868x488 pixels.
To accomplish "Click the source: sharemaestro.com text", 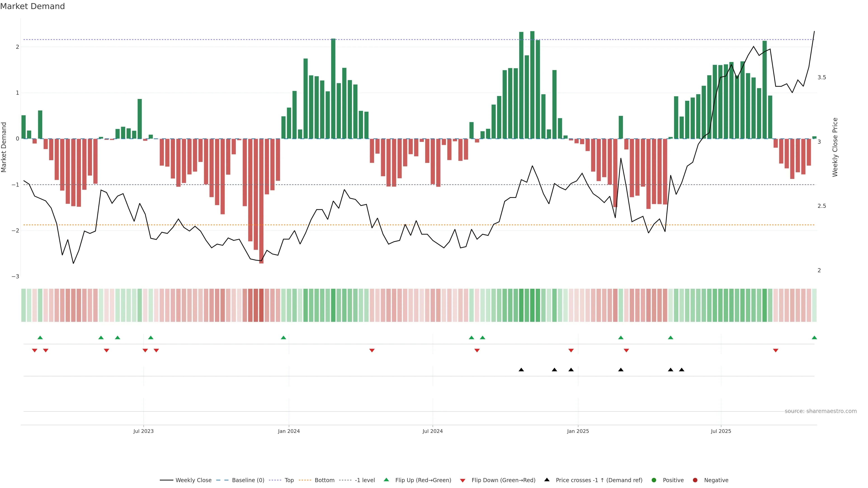I will [x=821, y=411].
